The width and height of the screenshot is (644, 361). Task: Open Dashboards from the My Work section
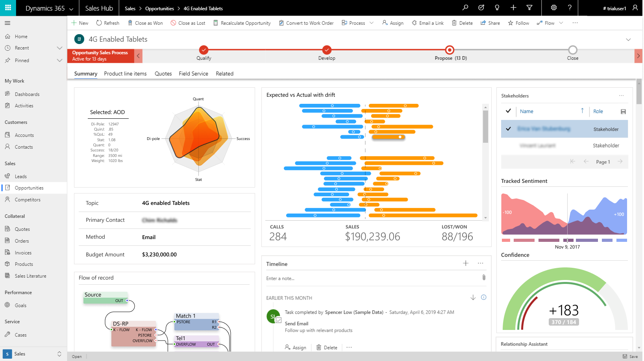tap(27, 94)
